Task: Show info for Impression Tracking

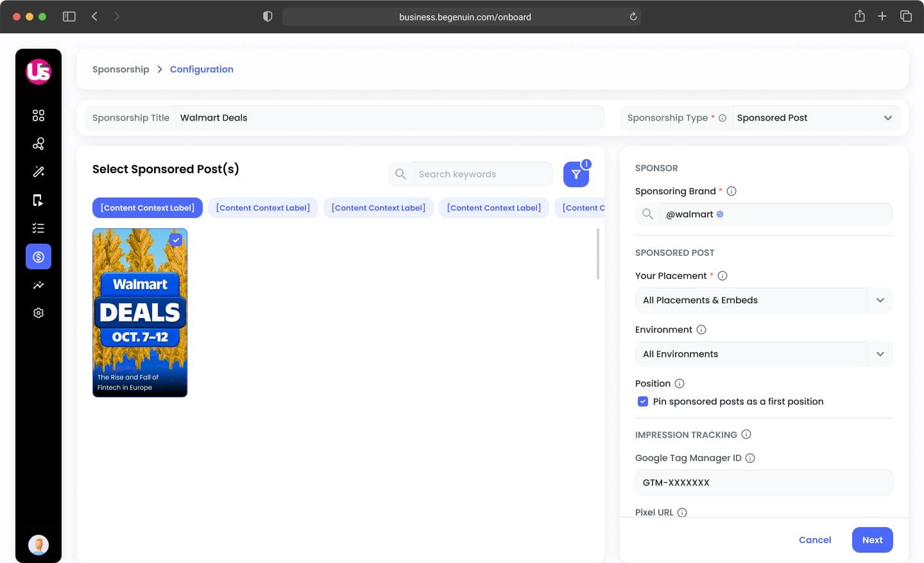Action: pos(746,434)
